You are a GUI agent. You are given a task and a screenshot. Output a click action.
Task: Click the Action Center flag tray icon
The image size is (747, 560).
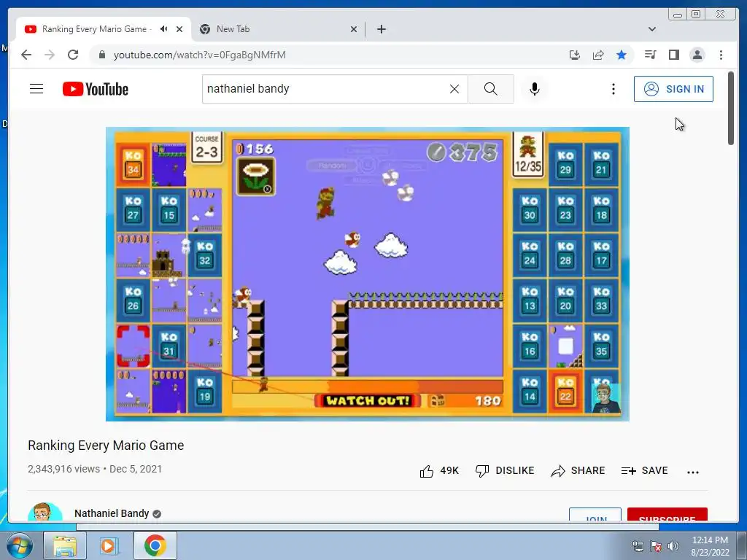pos(656,546)
